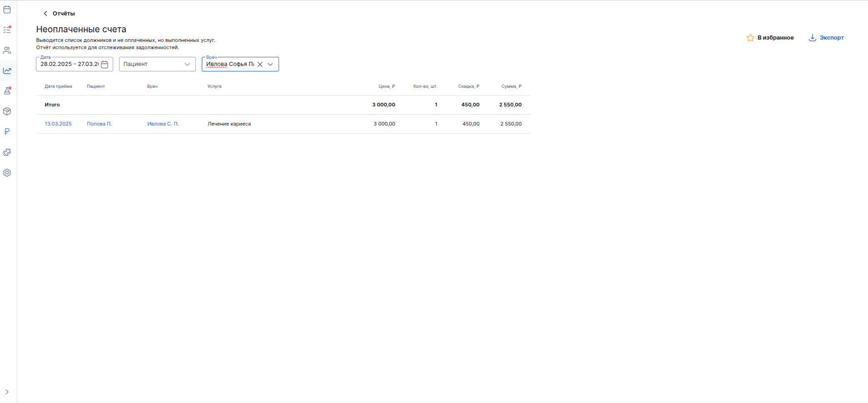
Task: Click the Итого row label
Action: [x=52, y=105]
